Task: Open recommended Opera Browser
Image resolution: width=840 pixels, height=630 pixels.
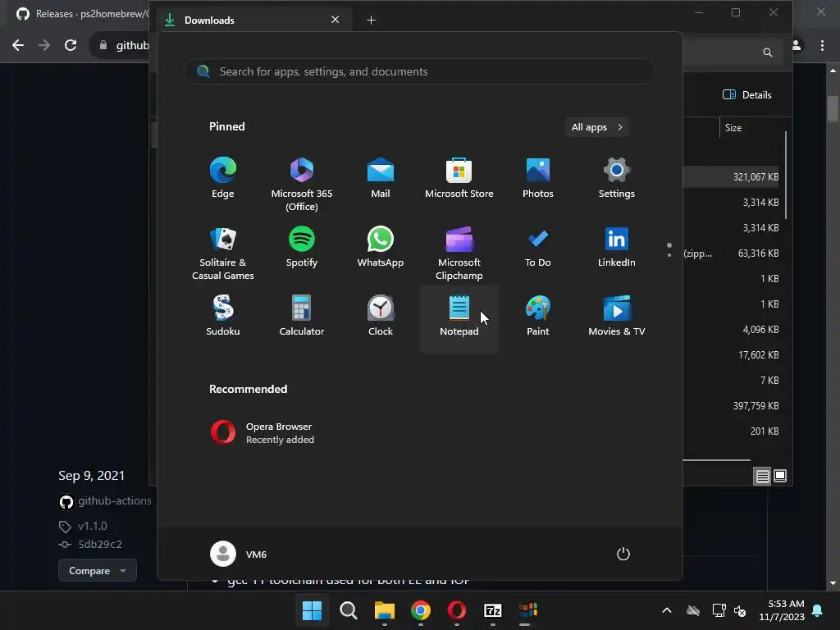Action: click(262, 433)
